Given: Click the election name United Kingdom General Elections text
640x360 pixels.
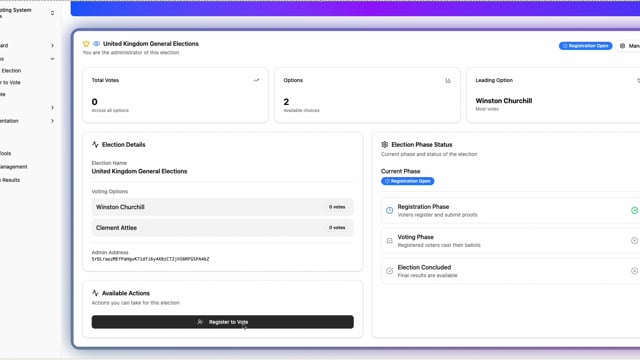Looking at the screenshot, I should coord(139,171).
